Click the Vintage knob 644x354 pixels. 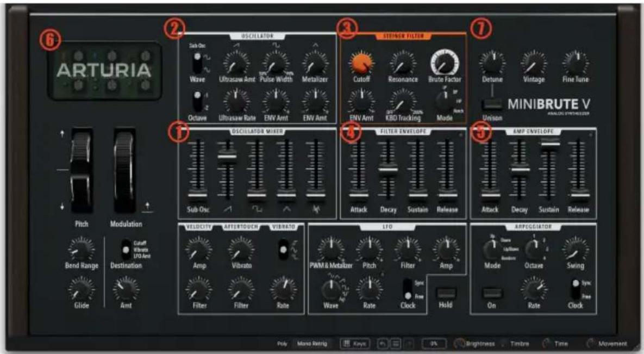click(x=534, y=63)
